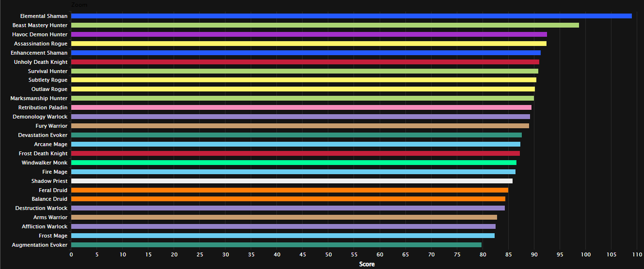Click the Frost Mage label
The image size is (644, 269).
coord(54,236)
